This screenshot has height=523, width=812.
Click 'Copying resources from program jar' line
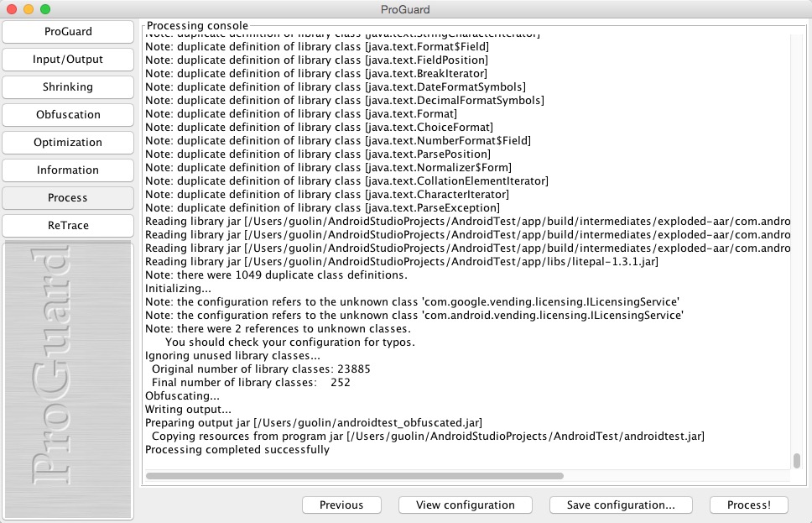(x=428, y=436)
